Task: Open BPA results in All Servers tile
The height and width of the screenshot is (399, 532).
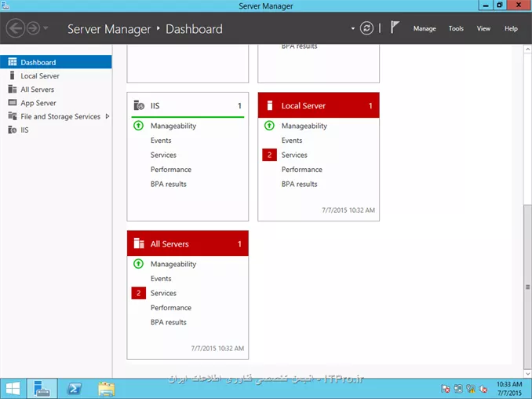Action: pyautogui.click(x=169, y=322)
